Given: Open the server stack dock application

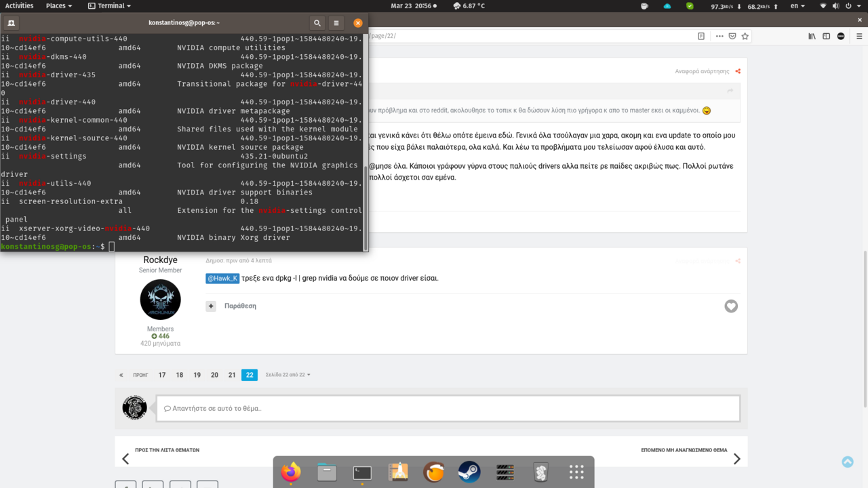Looking at the screenshot, I should click(x=505, y=472).
